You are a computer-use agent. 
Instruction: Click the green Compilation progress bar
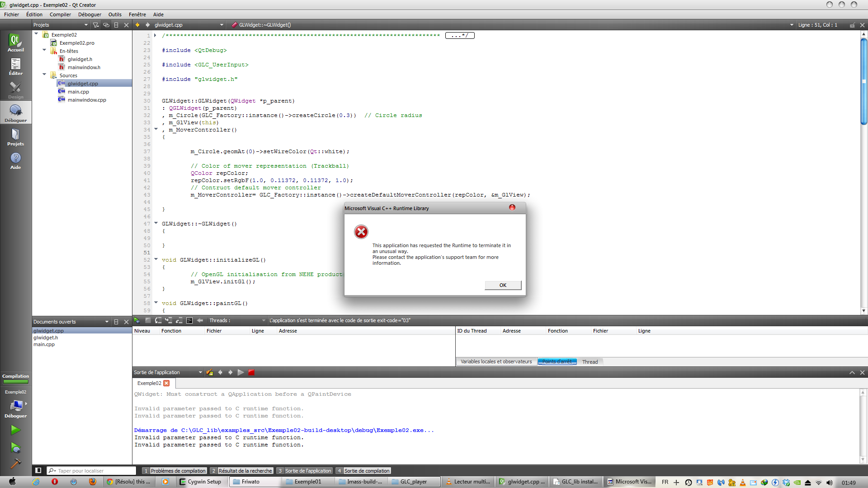(15, 382)
